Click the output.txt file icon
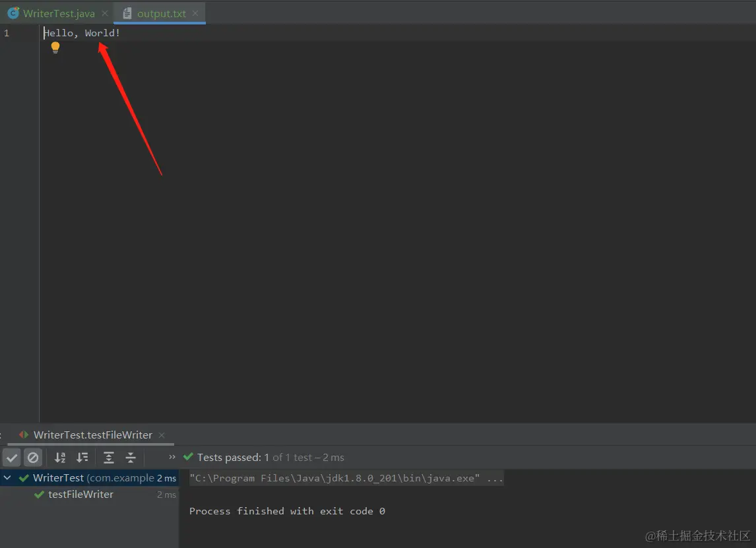The image size is (756, 548). coord(127,13)
